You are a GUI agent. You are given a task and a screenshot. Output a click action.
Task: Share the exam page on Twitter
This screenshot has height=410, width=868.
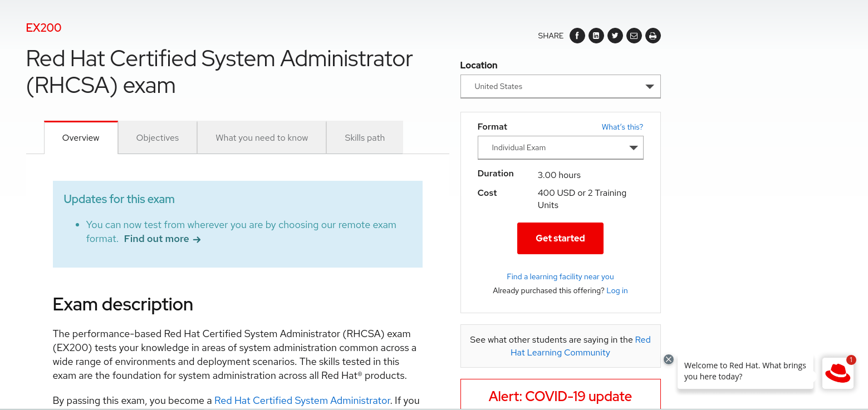pos(615,35)
